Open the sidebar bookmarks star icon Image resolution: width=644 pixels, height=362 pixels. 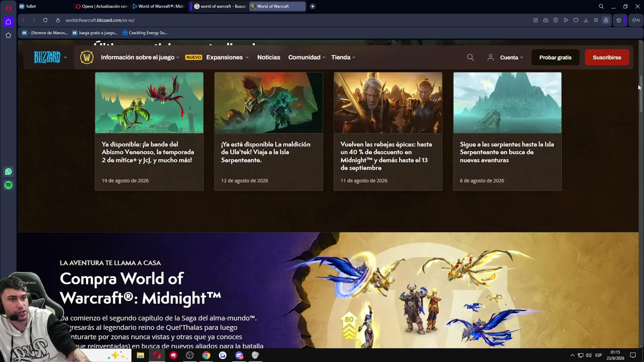pyautogui.click(x=8, y=35)
